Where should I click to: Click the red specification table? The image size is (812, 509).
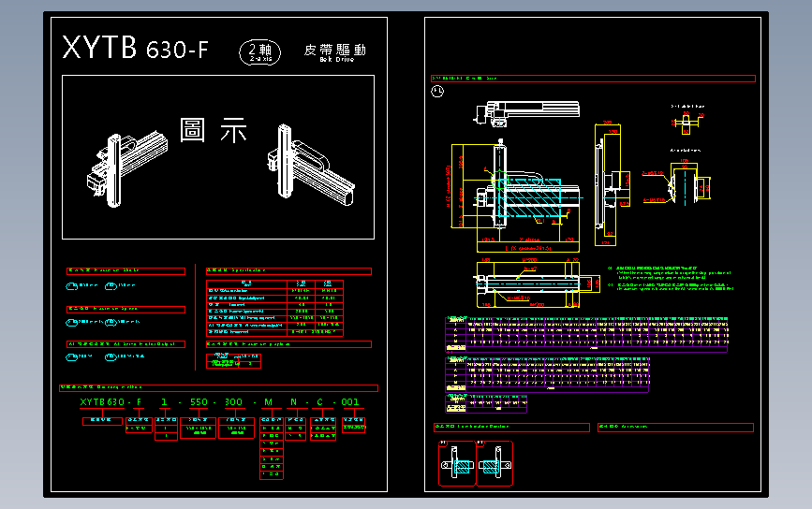coord(274,308)
